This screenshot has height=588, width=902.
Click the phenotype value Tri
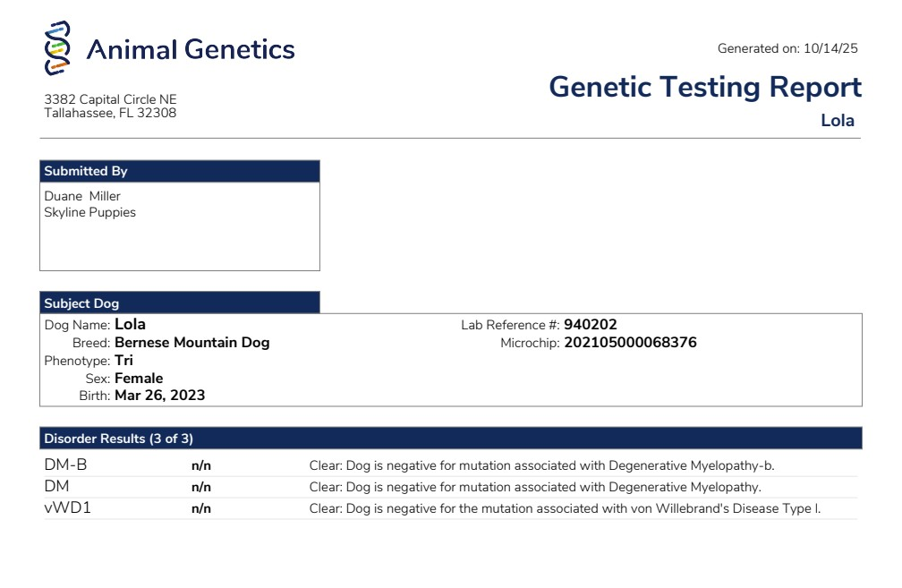[x=123, y=361]
